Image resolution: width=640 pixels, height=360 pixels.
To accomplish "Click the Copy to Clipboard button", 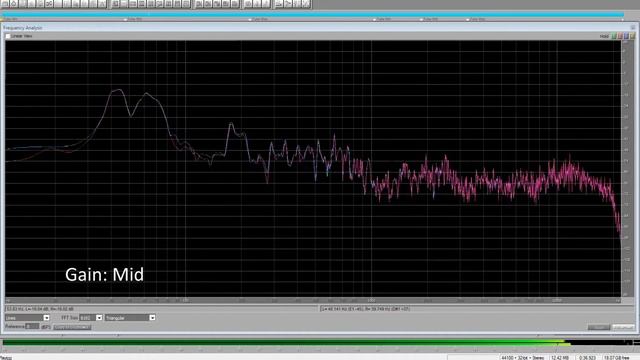I will [x=72, y=327].
